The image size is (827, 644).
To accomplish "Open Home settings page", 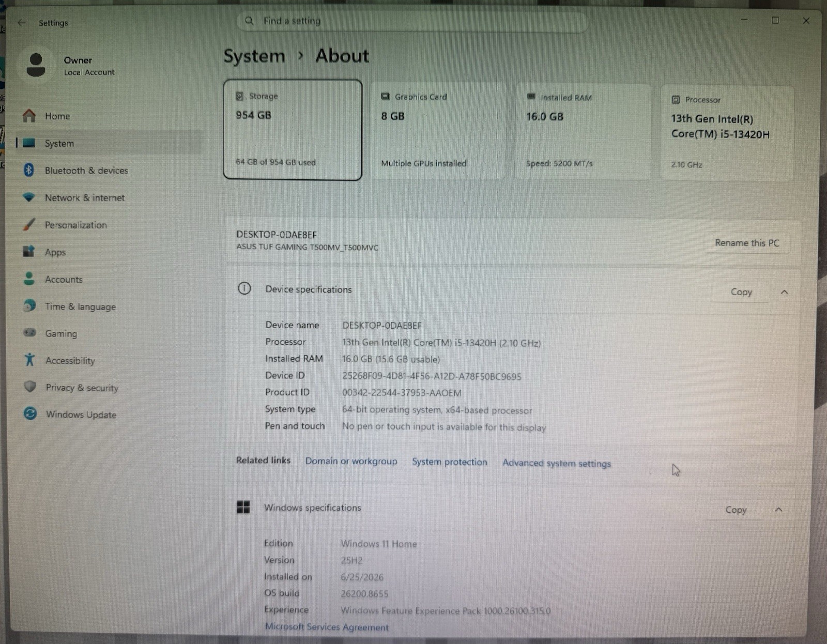I will tap(110, 116).
